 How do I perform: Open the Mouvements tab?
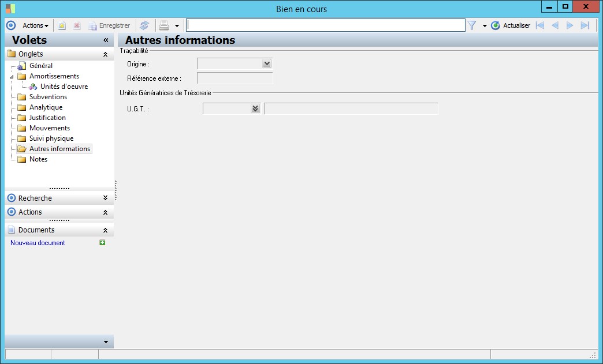click(50, 128)
